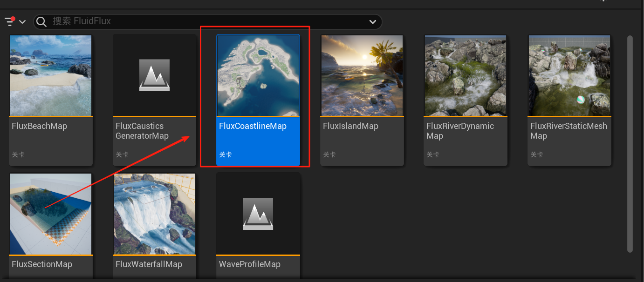Select the FluxRiverDynamicMap thumbnail

click(x=465, y=75)
